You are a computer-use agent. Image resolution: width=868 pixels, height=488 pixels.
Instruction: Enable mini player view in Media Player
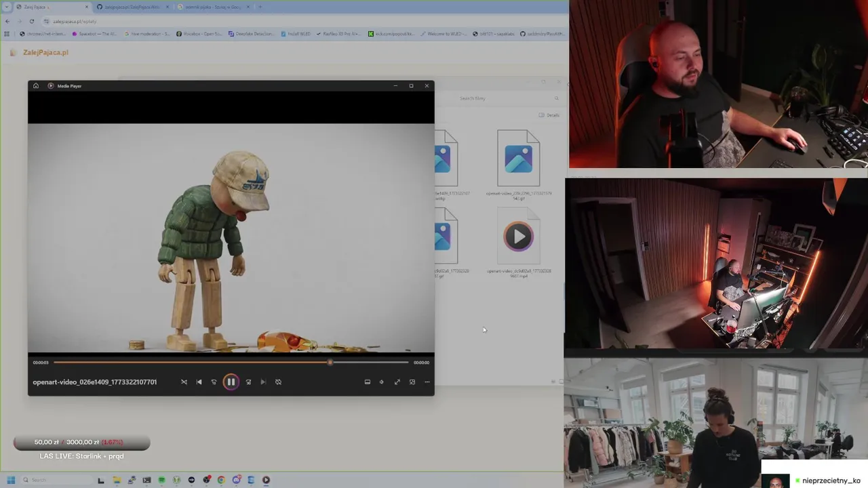[412, 382]
